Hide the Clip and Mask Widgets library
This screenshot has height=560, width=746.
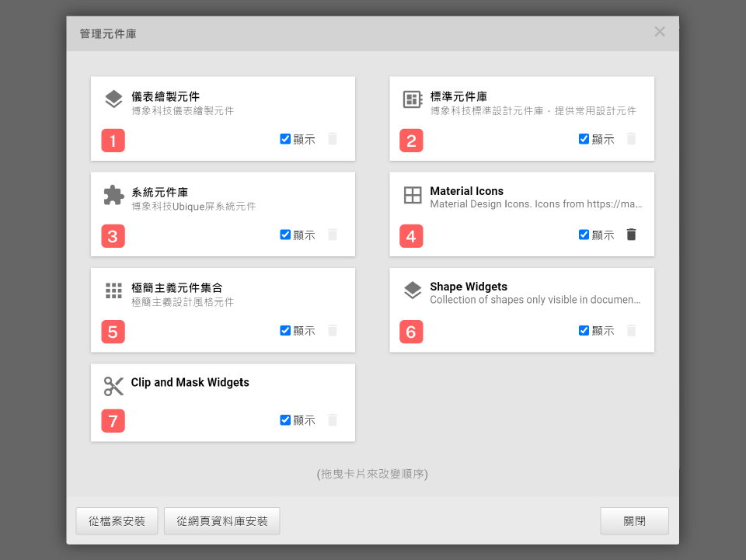[285, 420]
